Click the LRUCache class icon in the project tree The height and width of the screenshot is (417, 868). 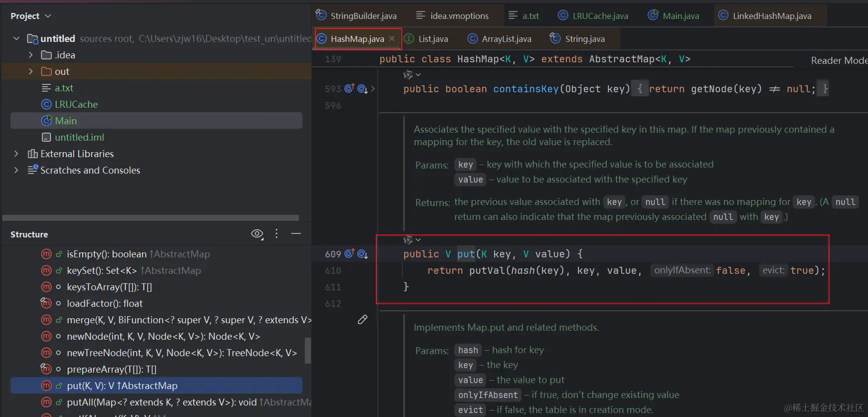click(x=46, y=104)
